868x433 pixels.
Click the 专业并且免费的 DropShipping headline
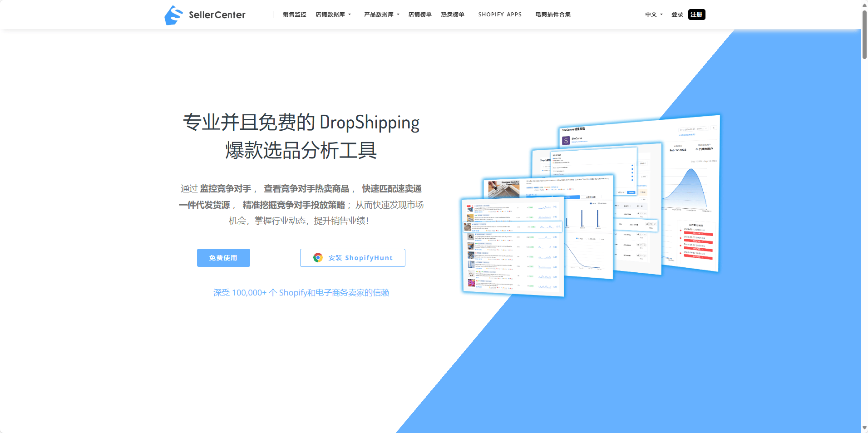pyautogui.click(x=301, y=136)
